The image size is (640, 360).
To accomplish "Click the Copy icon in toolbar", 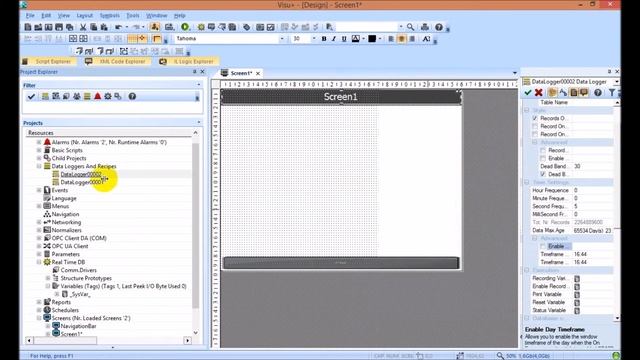I will click(93, 27).
